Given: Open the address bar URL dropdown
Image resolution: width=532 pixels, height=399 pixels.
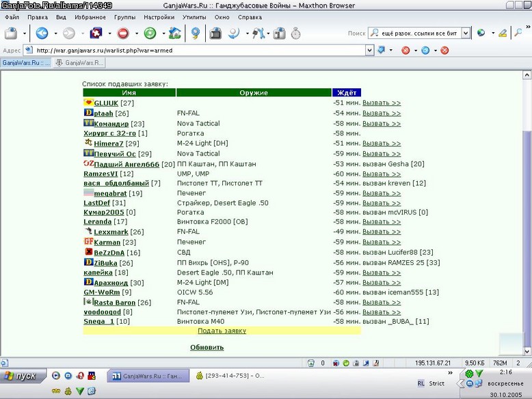Looking at the screenshot, I should point(370,50).
